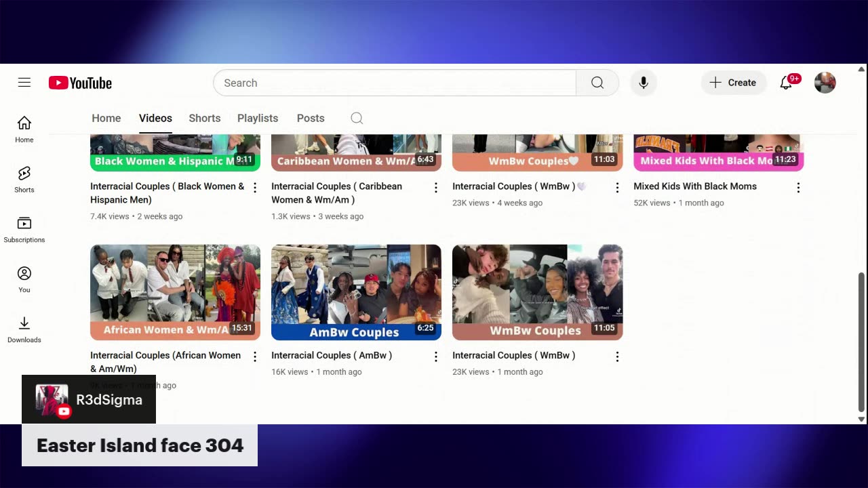Click the search magnifier button

(x=597, y=83)
